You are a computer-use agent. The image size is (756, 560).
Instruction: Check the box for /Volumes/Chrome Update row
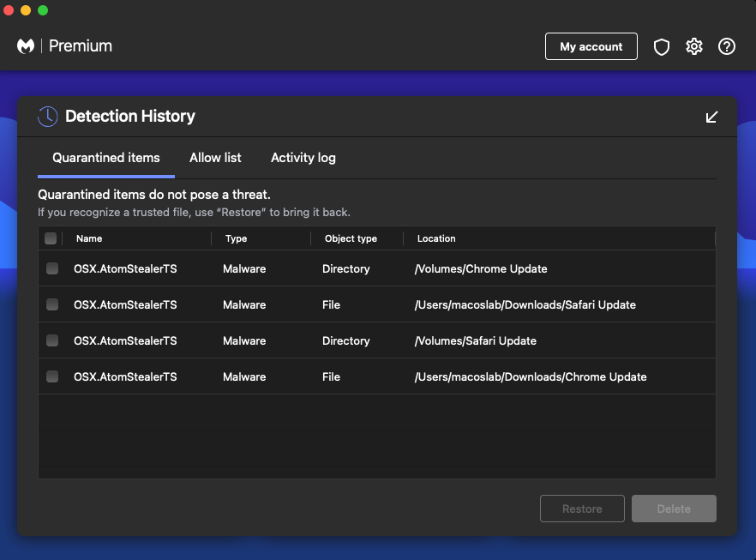52,268
